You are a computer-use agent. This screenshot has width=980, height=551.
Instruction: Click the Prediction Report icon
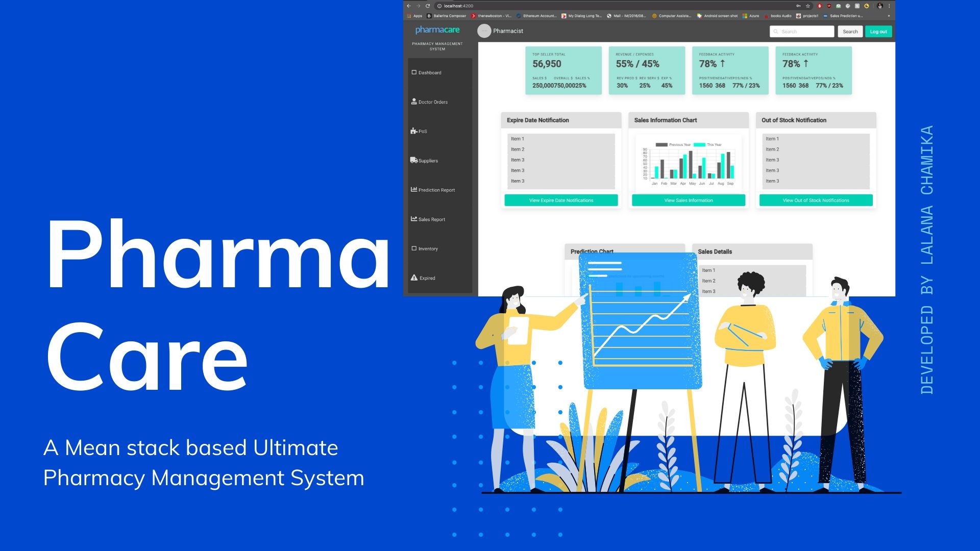coord(413,190)
